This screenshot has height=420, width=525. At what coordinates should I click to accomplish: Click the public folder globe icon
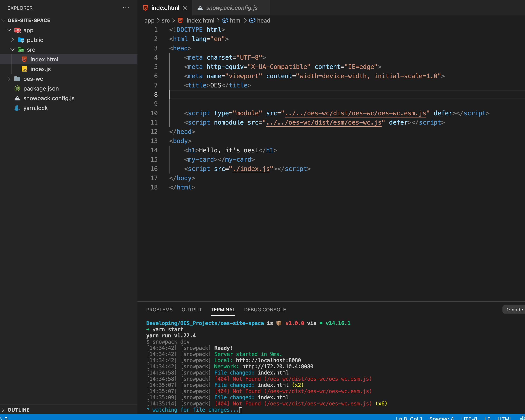[21, 40]
